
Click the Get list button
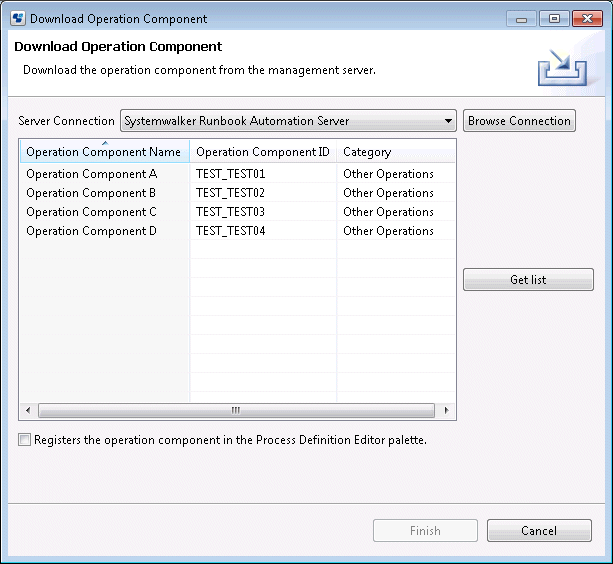click(528, 279)
